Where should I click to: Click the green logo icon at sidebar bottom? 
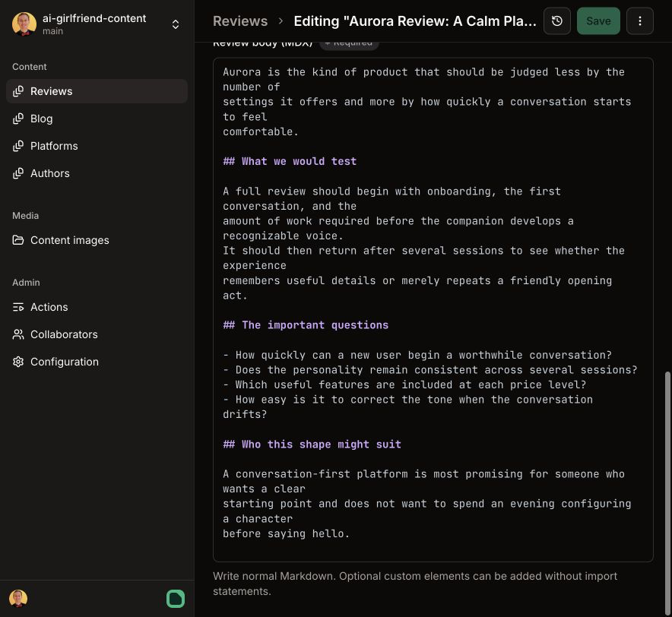(176, 599)
